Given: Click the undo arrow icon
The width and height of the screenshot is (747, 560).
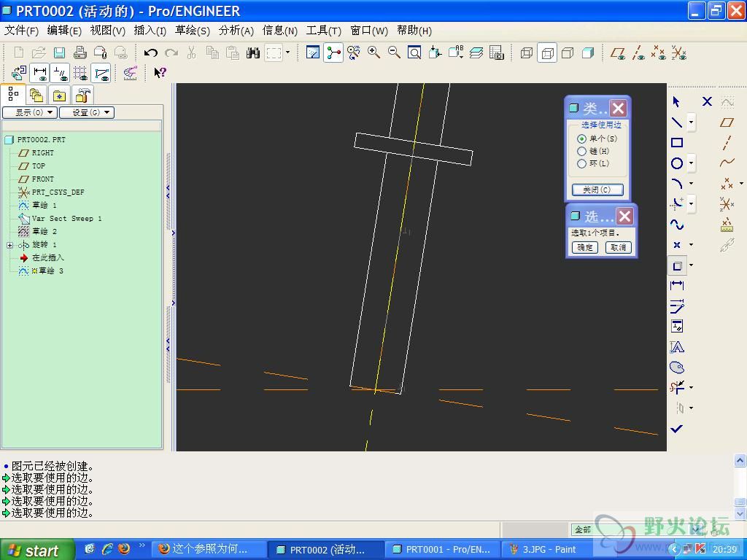Looking at the screenshot, I should point(151,52).
